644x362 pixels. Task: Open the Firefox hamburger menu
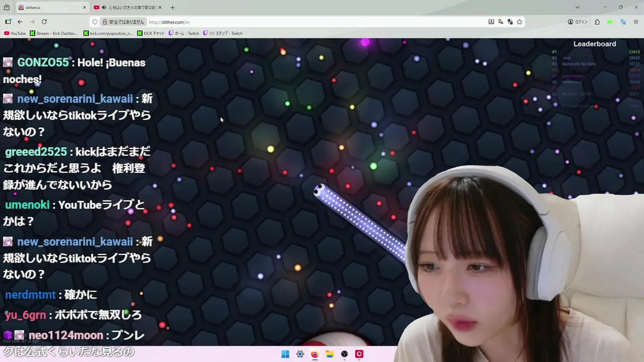tap(636, 22)
